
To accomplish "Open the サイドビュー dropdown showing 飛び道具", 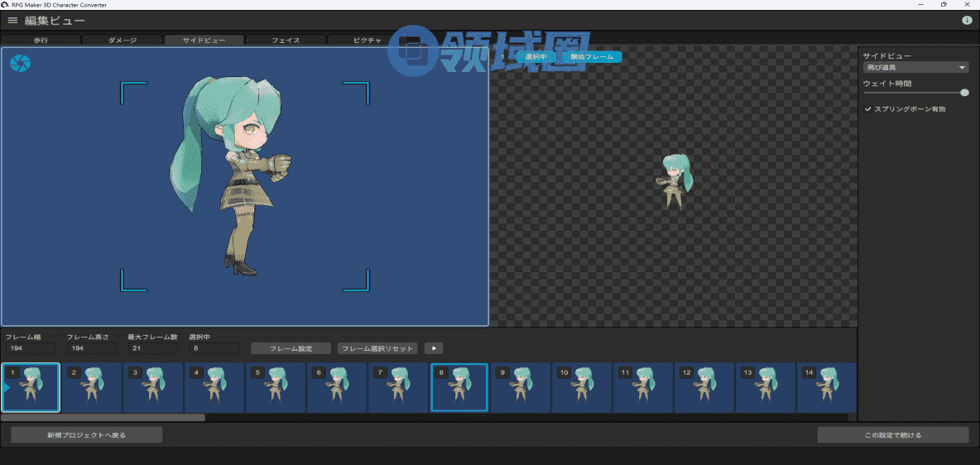I will point(915,67).
